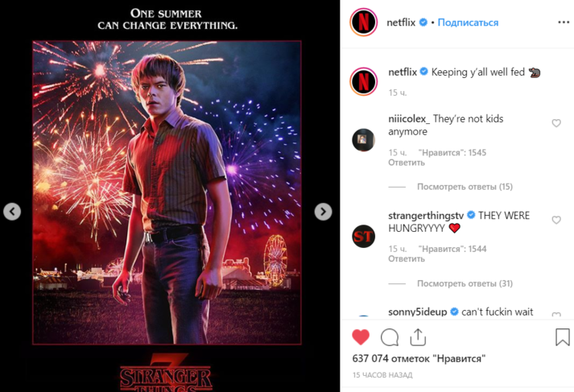Like niiicolex_ comment with heart

tap(556, 124)
